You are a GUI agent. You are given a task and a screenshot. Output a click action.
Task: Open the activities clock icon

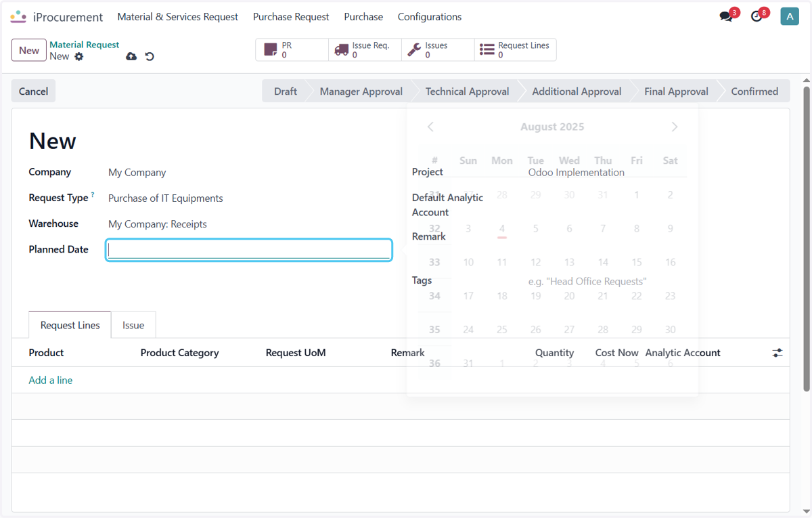pos(757,17)
